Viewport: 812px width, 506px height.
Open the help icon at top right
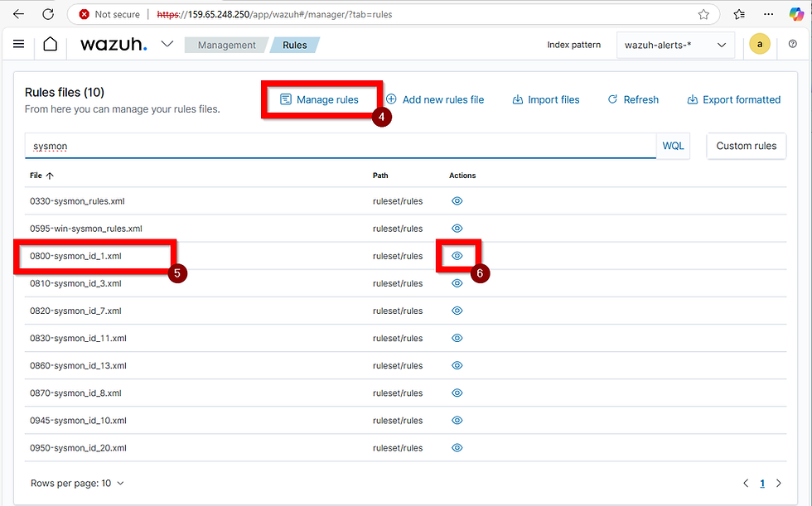792,44
